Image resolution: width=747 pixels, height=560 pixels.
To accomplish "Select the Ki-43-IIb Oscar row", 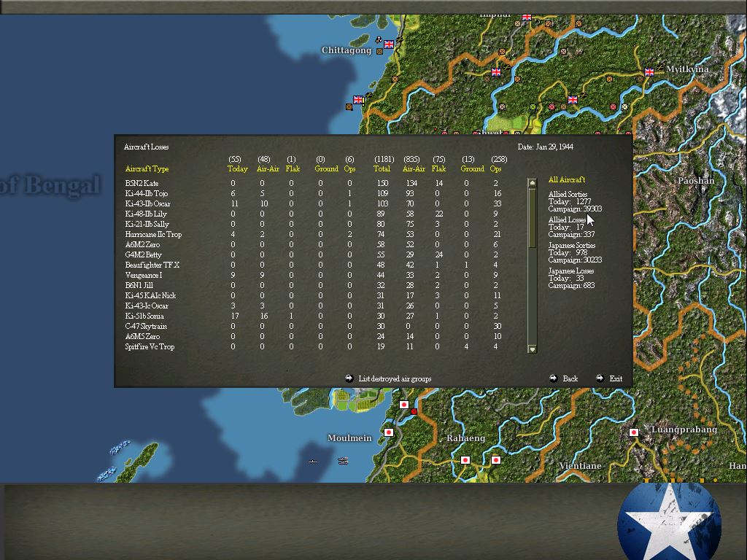I will pos(314,204).
